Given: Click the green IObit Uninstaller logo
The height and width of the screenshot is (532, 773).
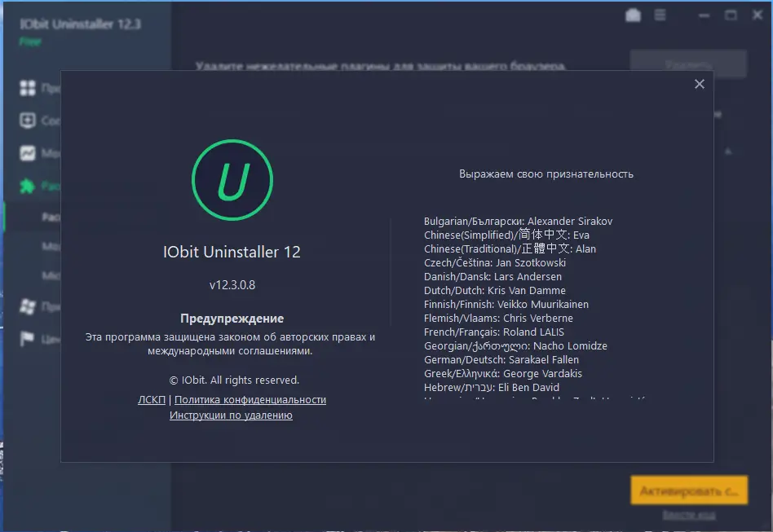Looking at the screenshot, I should 232,180.
